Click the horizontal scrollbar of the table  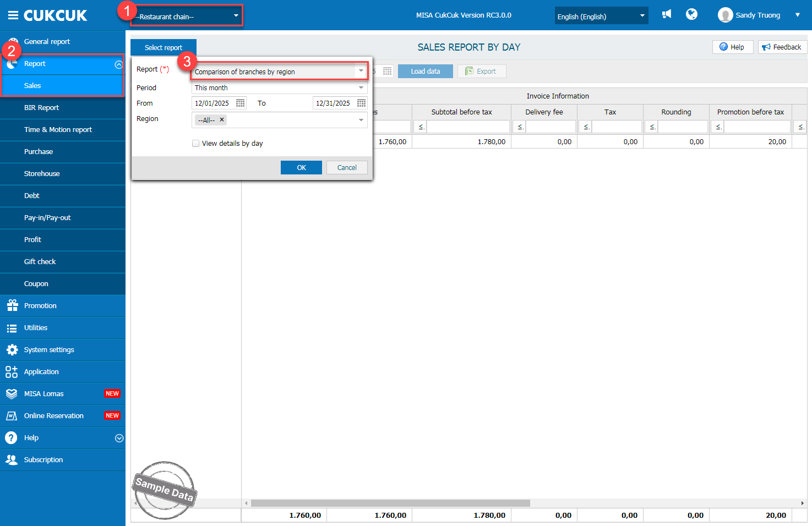(x=390, y=503)
